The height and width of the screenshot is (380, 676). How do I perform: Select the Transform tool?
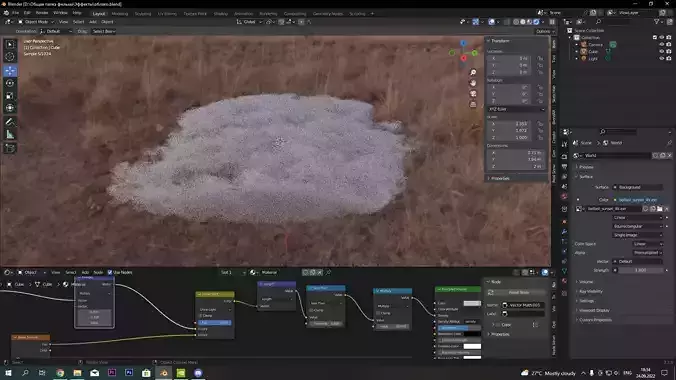tap(10, 108)
